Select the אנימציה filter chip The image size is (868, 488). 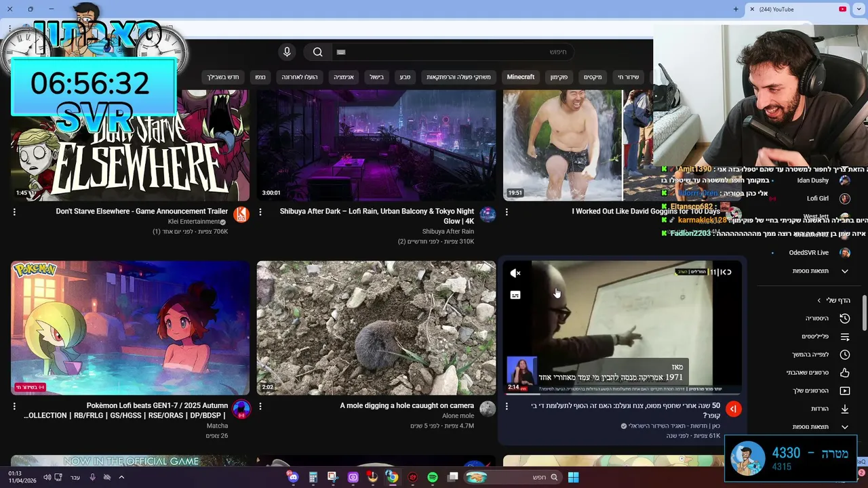(344, 77)
